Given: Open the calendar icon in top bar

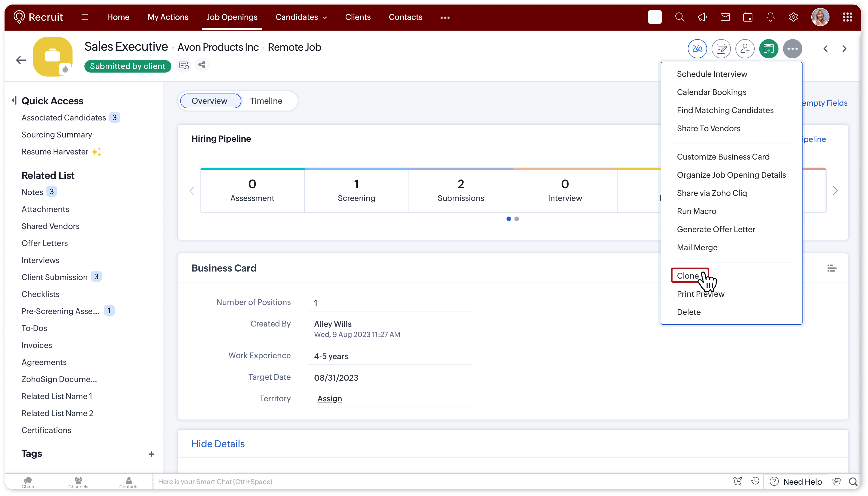Looking at the screenshot, I should point(748,17).
